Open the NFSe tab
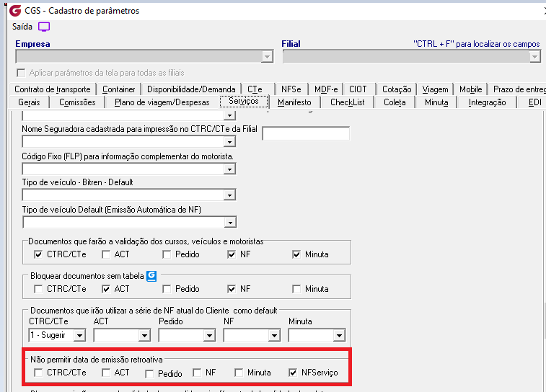Image resolution: width=546 pixels, height=392 pixels. [x=291, y=89]
